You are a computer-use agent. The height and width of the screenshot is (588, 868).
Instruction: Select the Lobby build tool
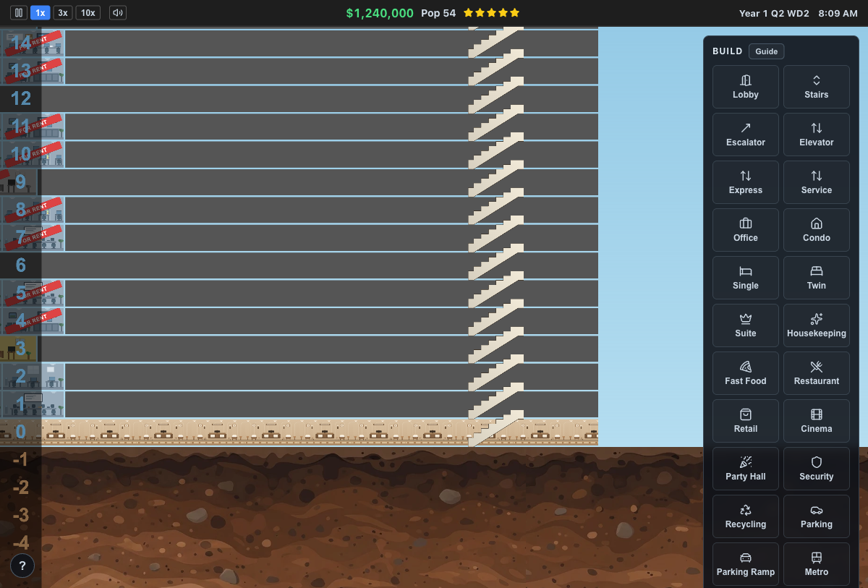pos(746,87)
